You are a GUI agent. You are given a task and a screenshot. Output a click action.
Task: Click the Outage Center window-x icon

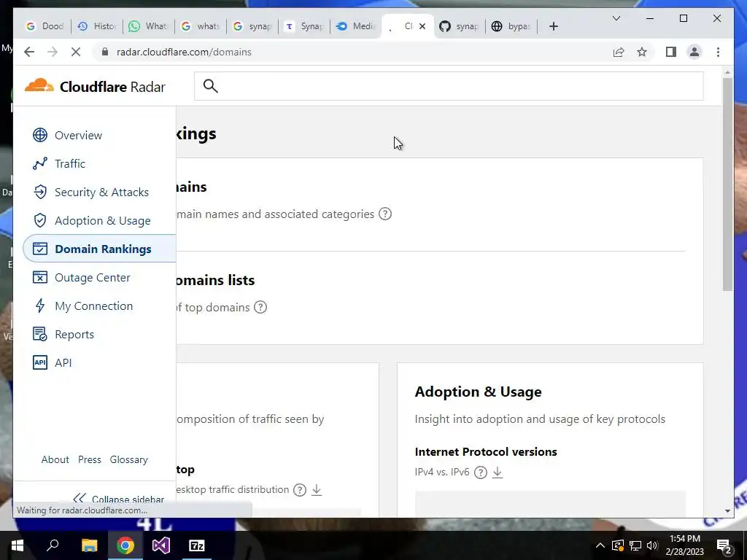pos(40,277)
